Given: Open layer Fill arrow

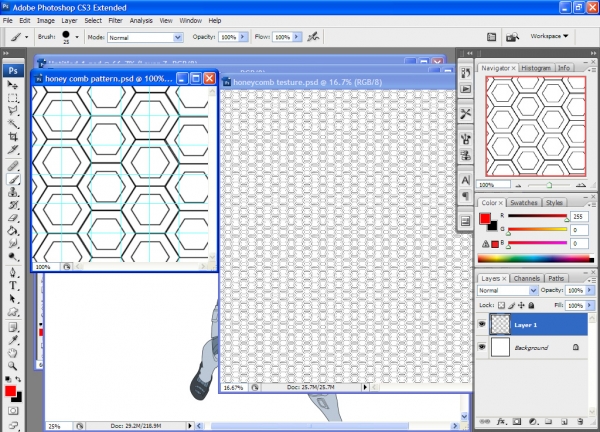Looking at the screenshot, I should click(x=590, y=305).
